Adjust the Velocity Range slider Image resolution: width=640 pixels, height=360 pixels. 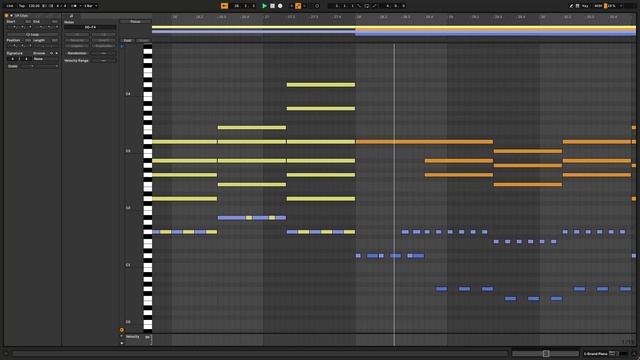click(x=104, y=60)
